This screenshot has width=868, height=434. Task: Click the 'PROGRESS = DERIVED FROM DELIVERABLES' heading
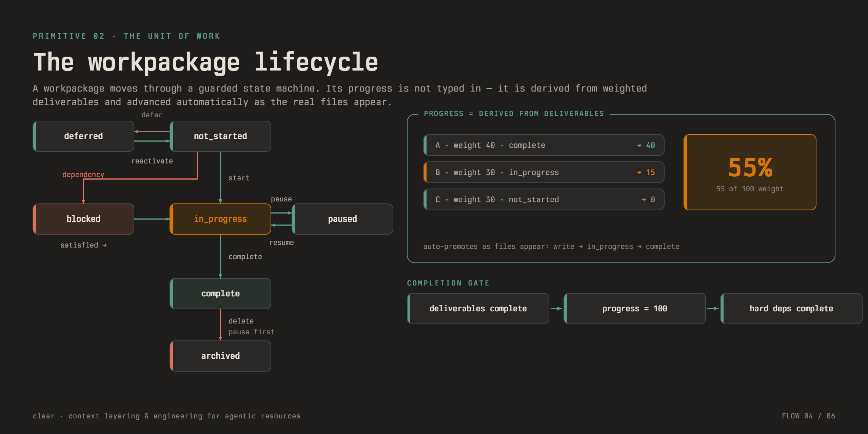(x=514, y=114)
